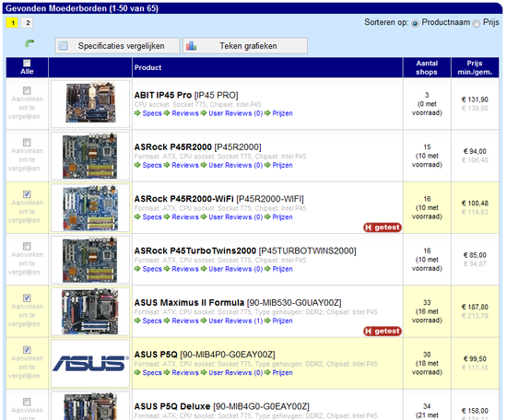The height and width of the screenshot is (420, 507).
Task: Open the ASUS Maximus II Formula thumbnail
Action: click(90, 311)
